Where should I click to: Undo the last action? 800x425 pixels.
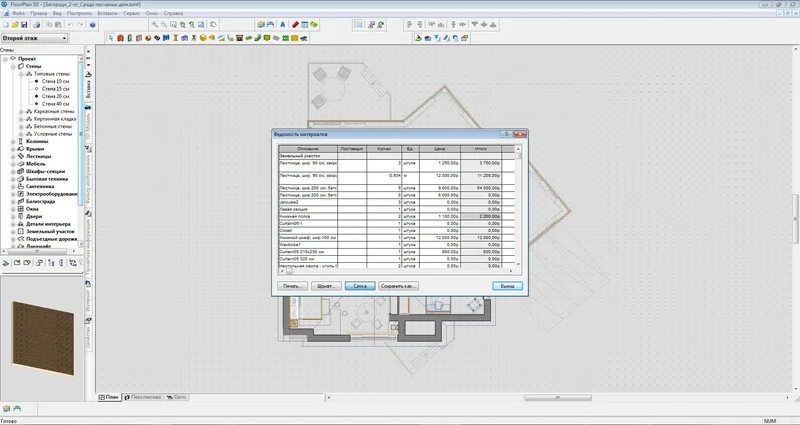pos(71,24)
